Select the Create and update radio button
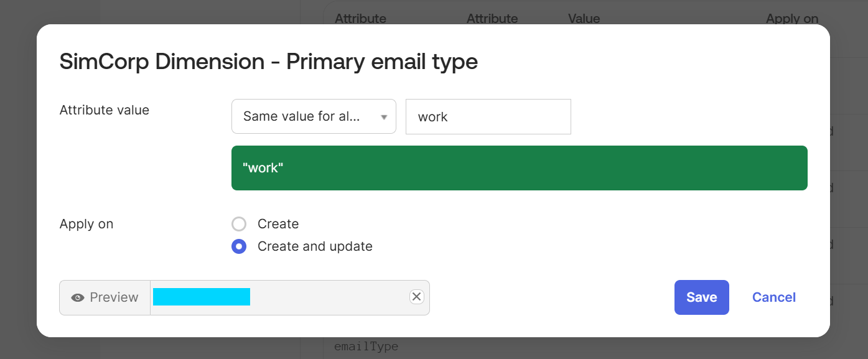Screen dimensions: 868x359 (x=239, y=246)
